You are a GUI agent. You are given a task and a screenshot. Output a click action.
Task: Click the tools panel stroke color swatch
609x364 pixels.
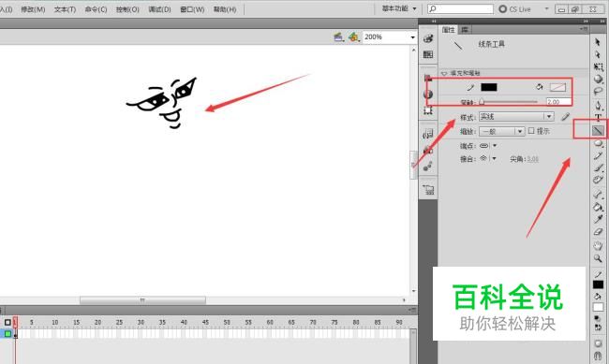click(598, 284)
